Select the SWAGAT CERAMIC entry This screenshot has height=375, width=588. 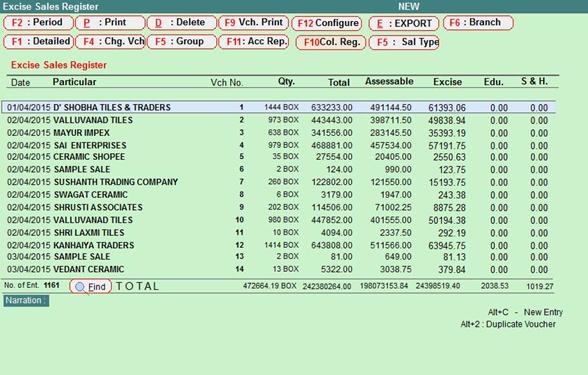279,195
